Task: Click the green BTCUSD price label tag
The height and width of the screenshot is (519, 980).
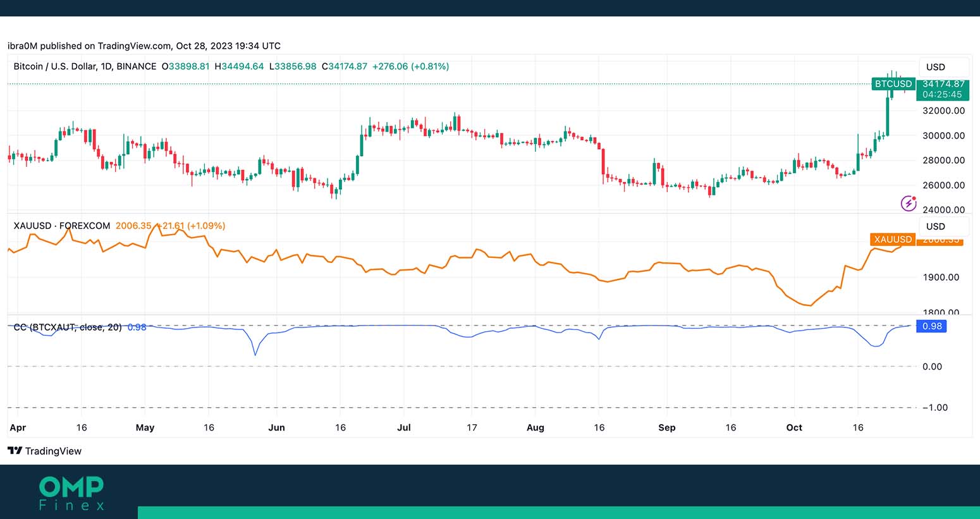Action: click(893, 83)
